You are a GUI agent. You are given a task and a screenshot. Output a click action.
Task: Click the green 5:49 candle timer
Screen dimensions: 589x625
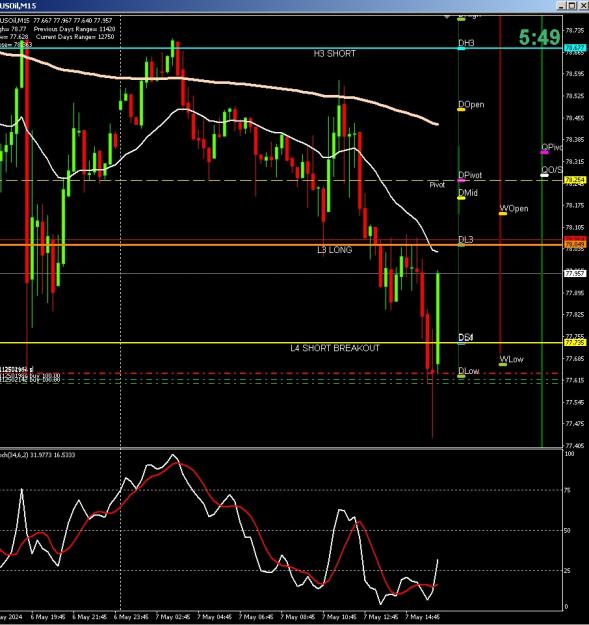pyautogui.click(x=540, y=37)
